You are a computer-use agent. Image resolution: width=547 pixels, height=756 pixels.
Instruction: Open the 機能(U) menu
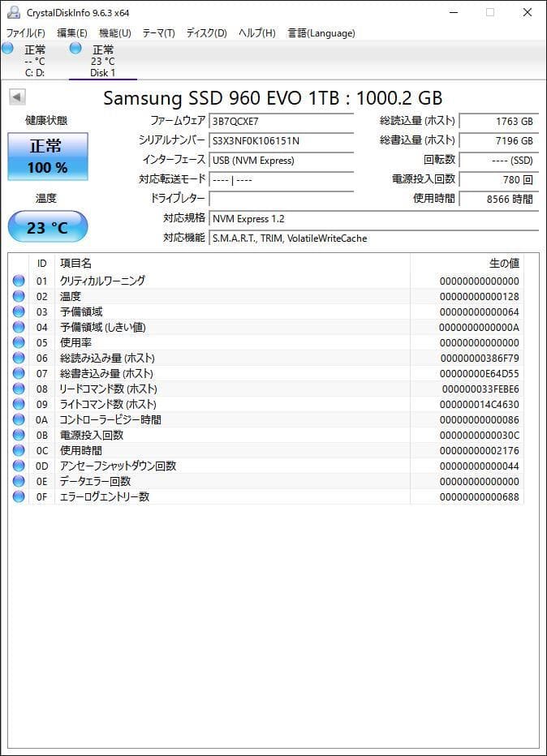(x=114, y=32)
